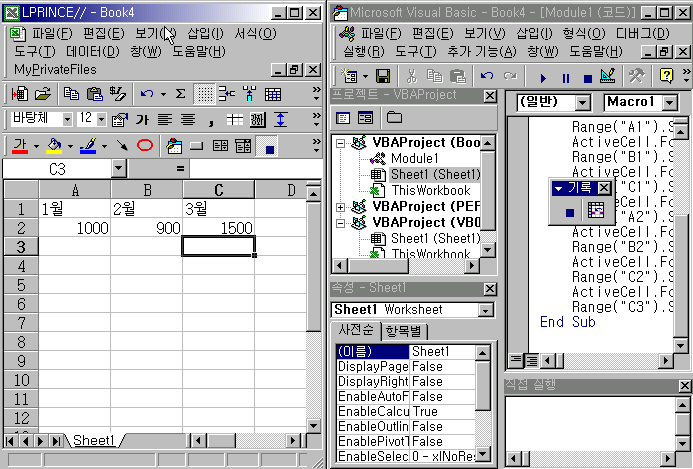Click the red oval drawing tool

click(x=145, y=145)
